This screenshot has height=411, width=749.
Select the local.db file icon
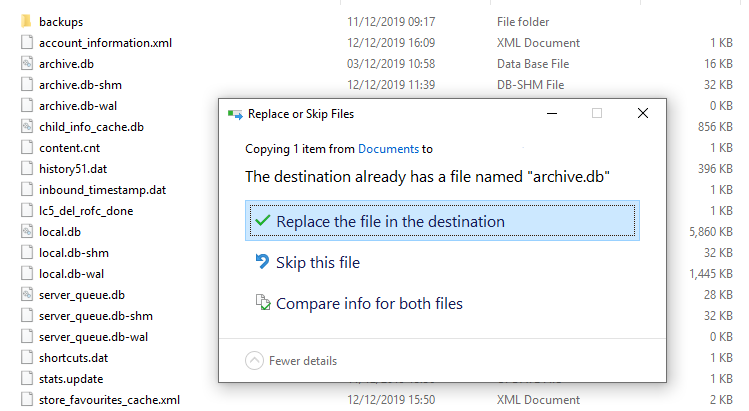click(27, 232)
